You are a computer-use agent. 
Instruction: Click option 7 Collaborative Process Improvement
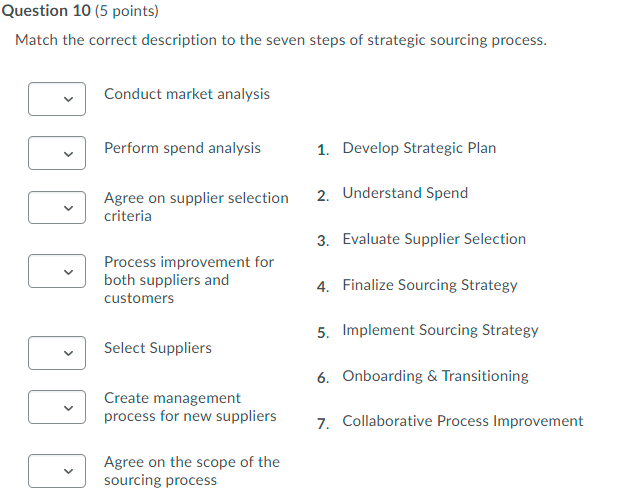point(462,421)
